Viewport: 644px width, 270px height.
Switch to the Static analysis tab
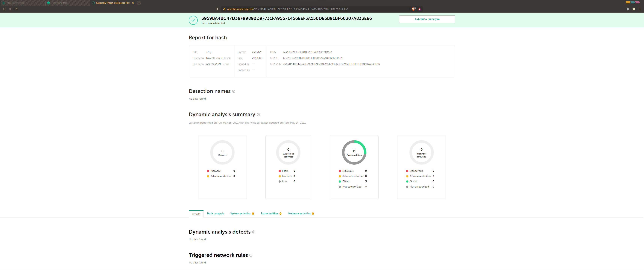click(x=215, y=213)
